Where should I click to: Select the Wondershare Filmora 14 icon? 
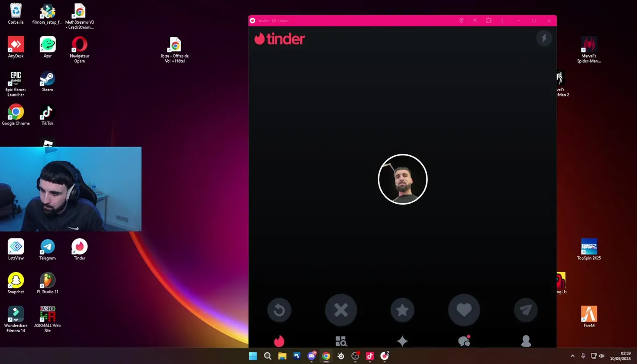(16, 320)
